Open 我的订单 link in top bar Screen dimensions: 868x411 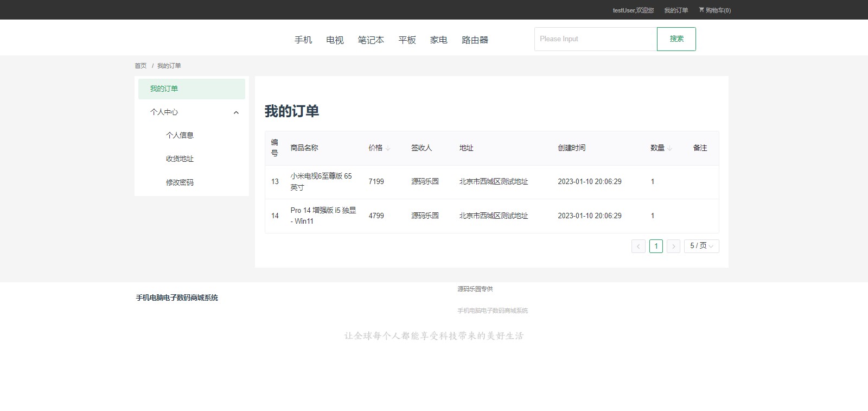[x=676, y=10]
